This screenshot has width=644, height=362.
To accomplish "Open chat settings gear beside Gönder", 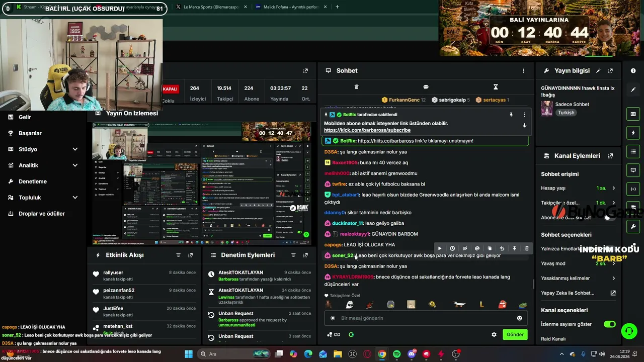I will coord(494,334).
